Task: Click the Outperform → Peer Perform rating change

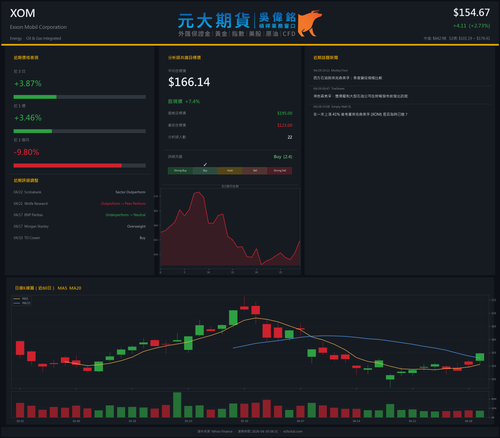Action: (123, 204)
